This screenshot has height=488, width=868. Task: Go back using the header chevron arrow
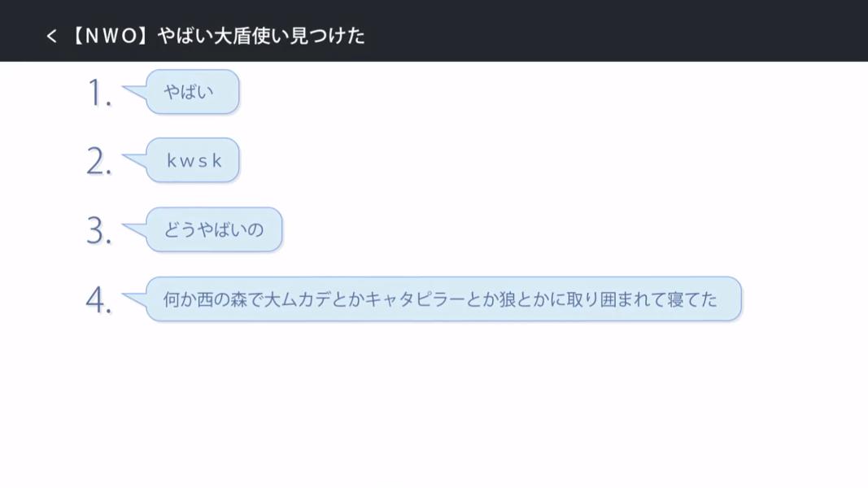coord(51,37)
